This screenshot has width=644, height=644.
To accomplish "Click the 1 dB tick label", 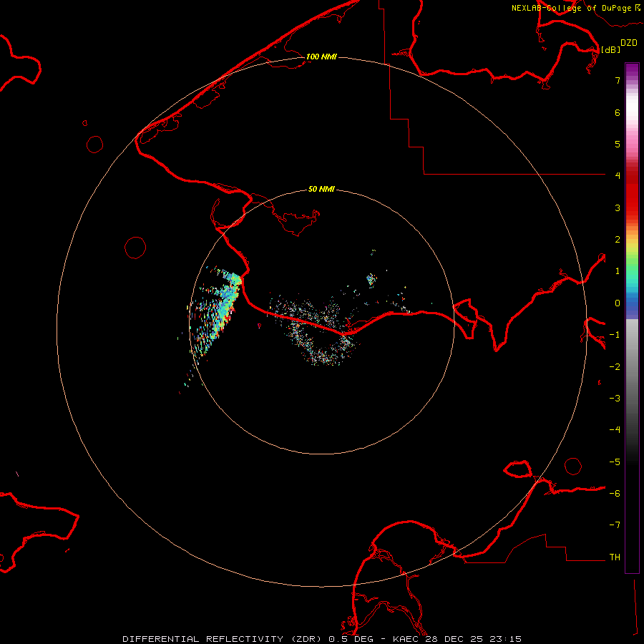I will click(618, 271).
